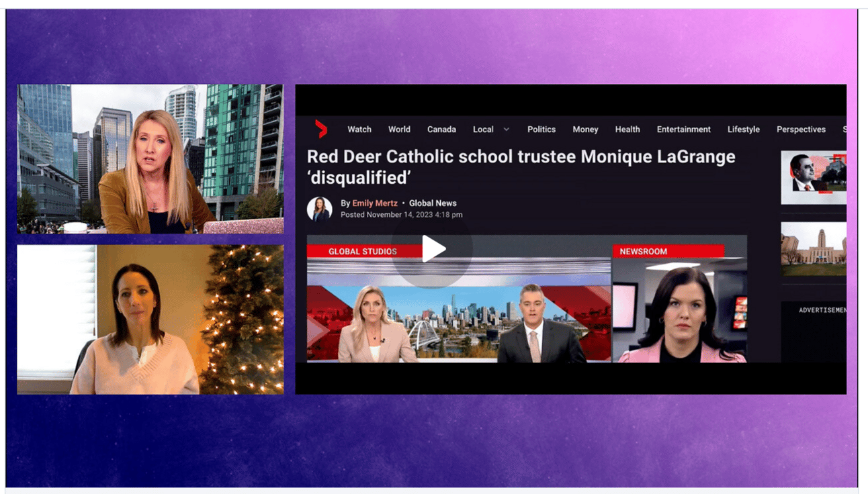868x494 pixels.
Task: Expand the Local dropdown chevron
Action: (x=507, y=130)
